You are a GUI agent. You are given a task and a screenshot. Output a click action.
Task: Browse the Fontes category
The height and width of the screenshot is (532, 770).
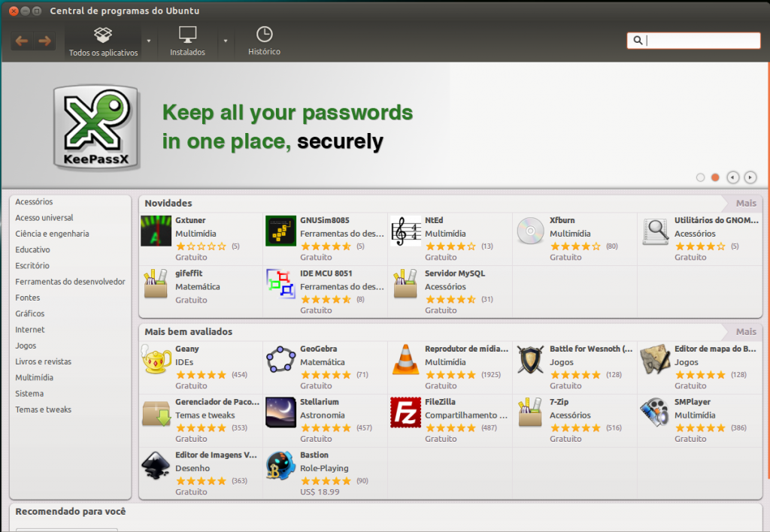coord(28,298)
